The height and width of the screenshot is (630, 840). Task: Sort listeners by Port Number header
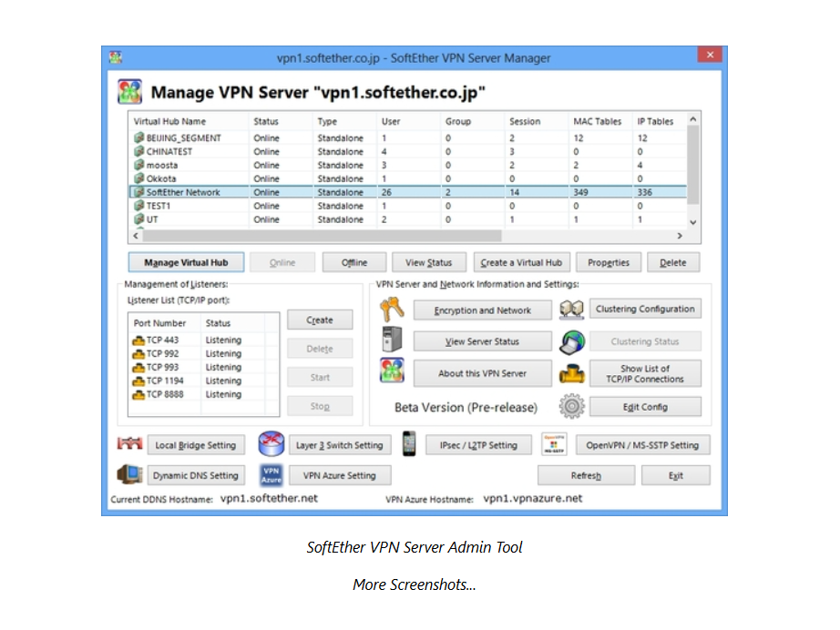click(165, 323)
